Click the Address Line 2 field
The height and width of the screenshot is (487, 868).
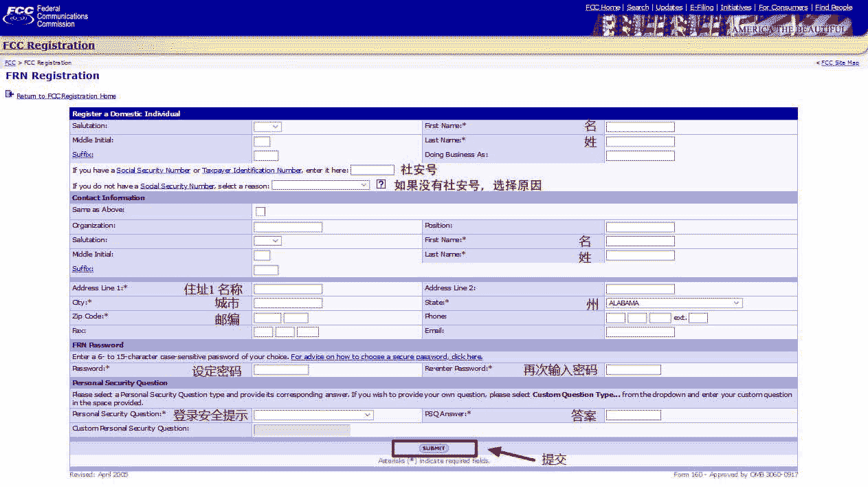click(x=640, y=289)
